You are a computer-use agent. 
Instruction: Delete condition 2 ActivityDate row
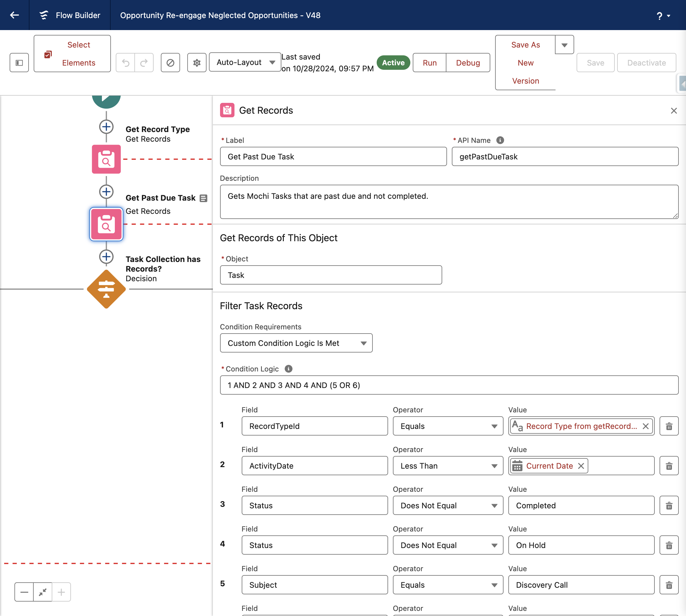(669, 466)
